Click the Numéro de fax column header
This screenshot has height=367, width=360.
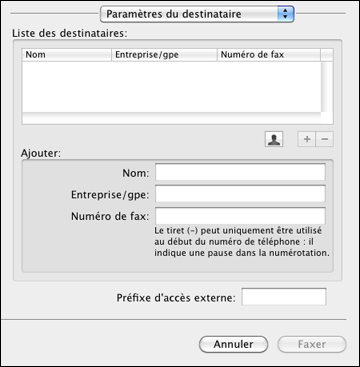[269, 55]
